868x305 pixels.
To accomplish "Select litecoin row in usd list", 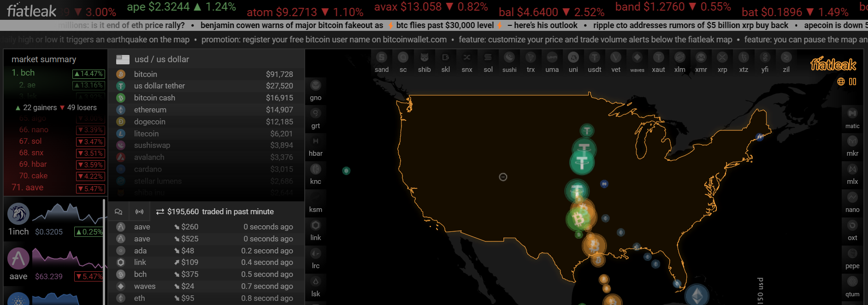I will point(206,134).
